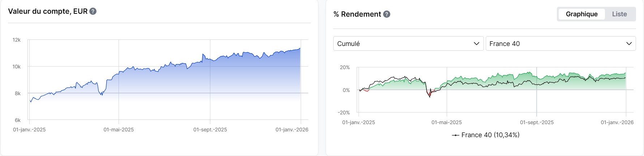Open help tooltip next to % Rendement
Image resolution: width=644 pixels, height=156 pixels.
click(387, 14)
